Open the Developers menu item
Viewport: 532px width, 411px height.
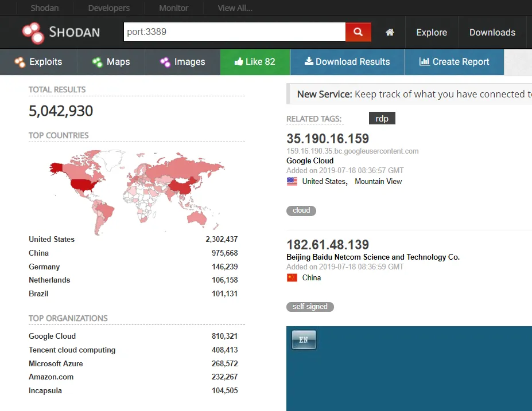(x=109, y=8)
